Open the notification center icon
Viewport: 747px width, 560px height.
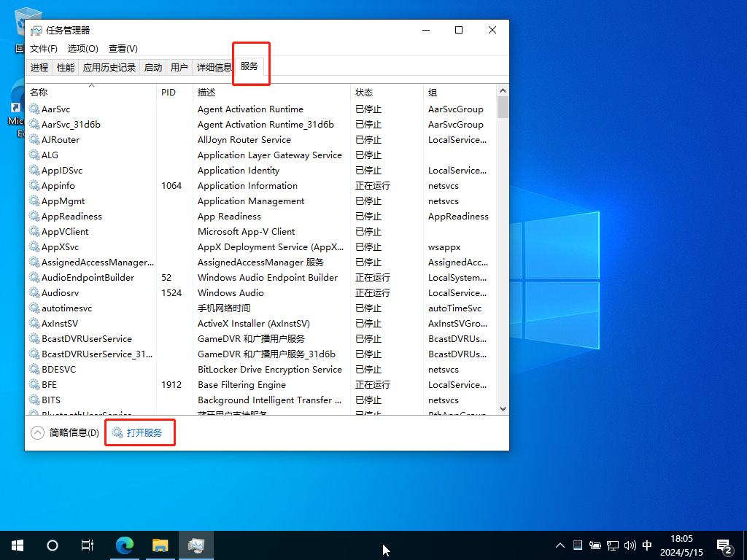pos(724,545)
